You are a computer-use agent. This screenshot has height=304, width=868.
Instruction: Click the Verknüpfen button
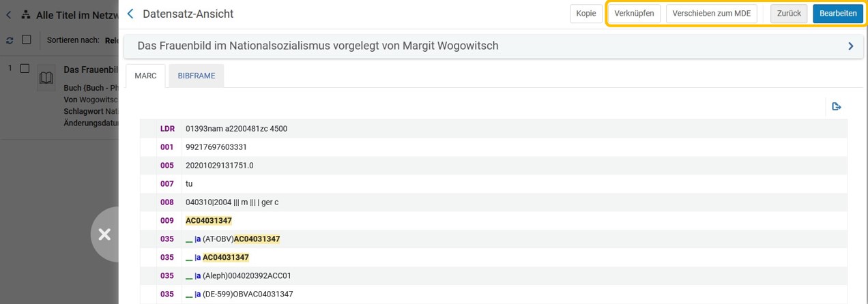pos(634,14)
